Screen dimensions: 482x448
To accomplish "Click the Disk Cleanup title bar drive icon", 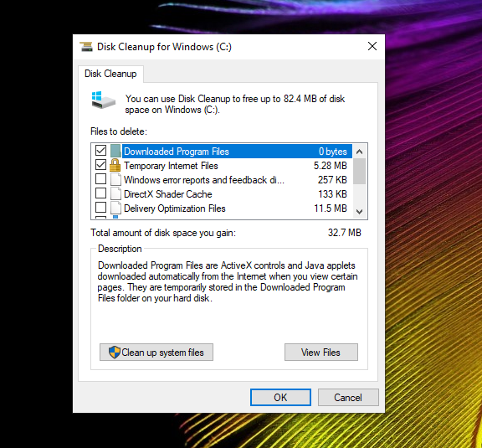I will [x=86, y=47].
